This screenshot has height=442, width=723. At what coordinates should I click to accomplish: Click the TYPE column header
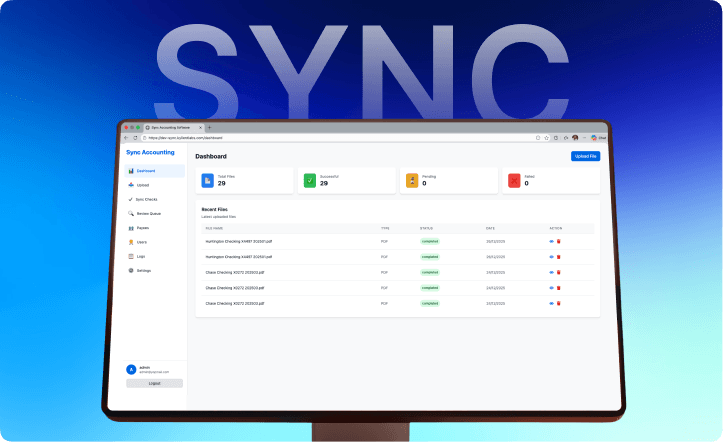click(385, 229)
